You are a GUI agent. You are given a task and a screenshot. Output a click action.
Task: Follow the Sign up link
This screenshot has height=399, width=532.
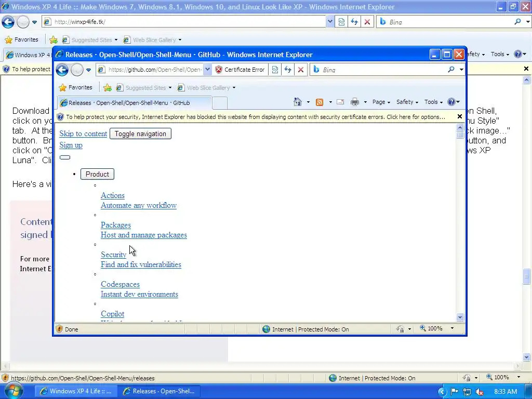tap(71, 145)
